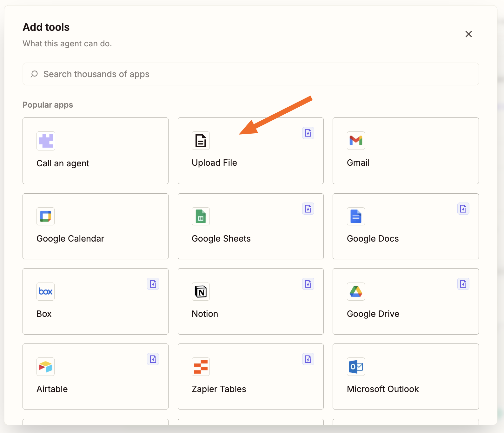Pick the Zapier Tables label

point(219,389)
